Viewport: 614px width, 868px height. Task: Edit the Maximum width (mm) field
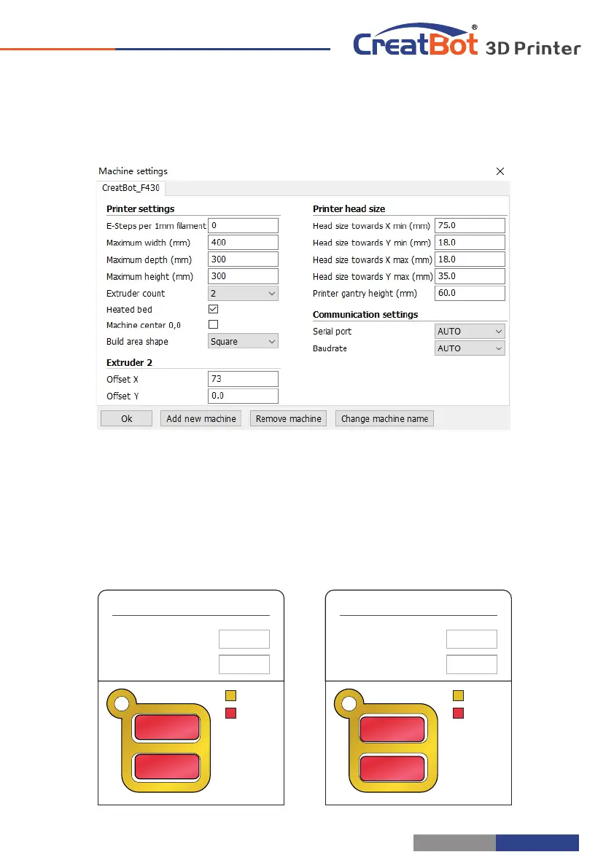[243, 243]
